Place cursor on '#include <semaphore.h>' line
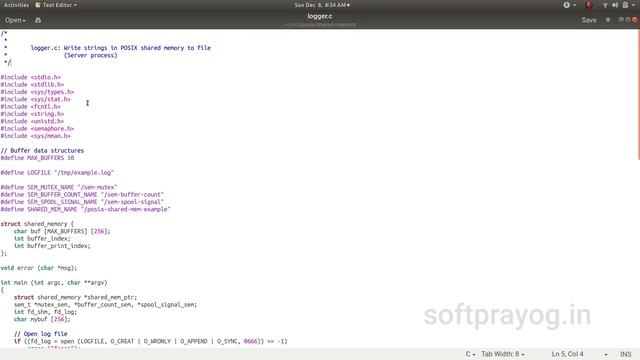The image size is (640, 360). (37, 129)
